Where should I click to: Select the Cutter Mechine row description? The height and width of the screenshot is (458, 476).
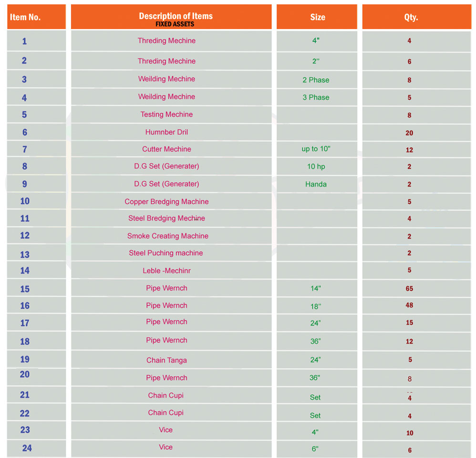coord(166,149)
